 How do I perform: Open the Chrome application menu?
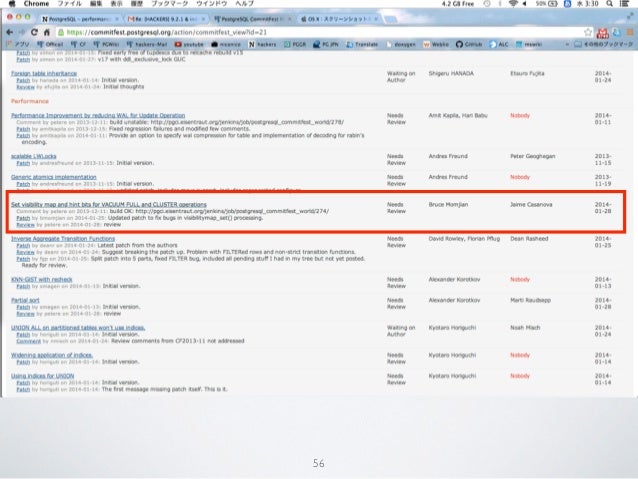36,4
